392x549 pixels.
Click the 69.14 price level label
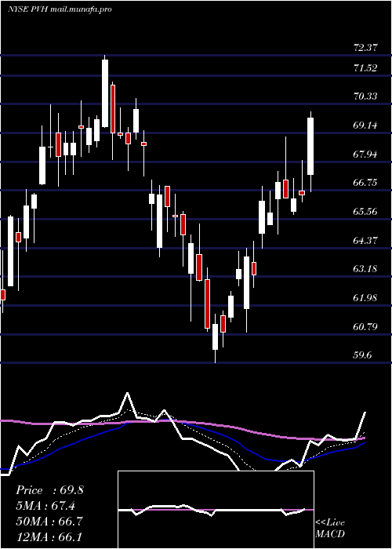point(365,125)
